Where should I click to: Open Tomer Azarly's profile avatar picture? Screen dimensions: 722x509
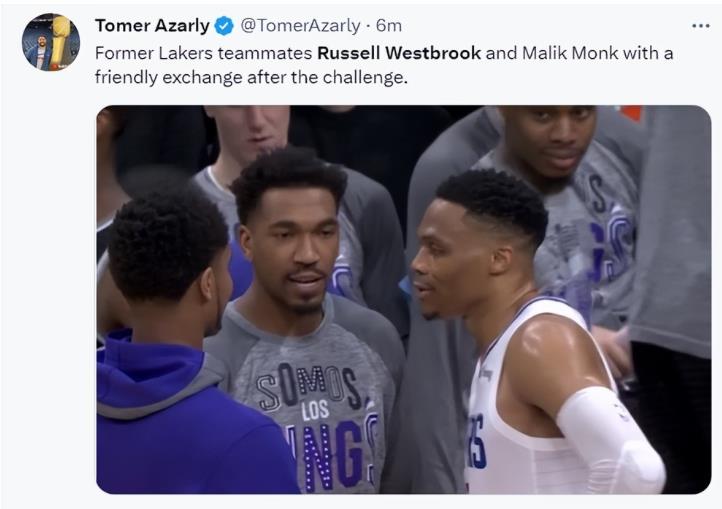51,42
